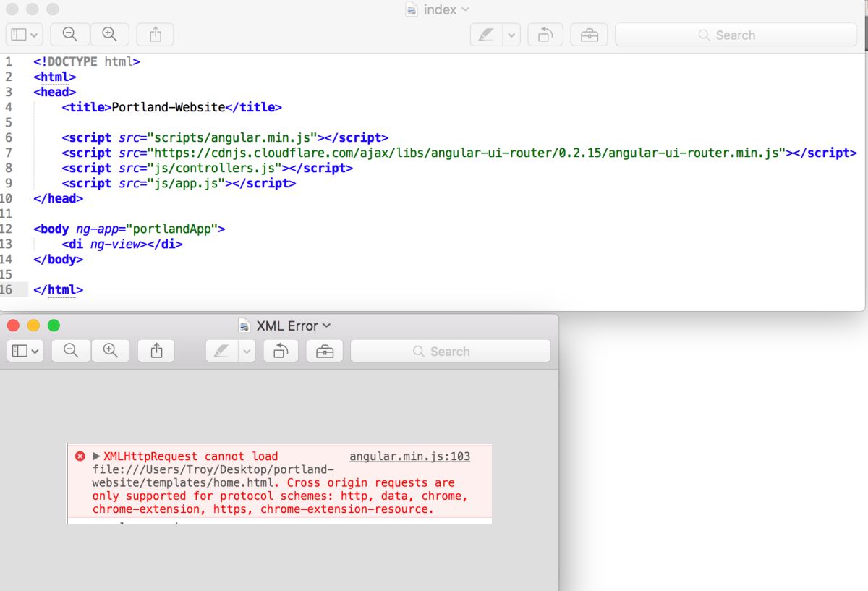The image size is (868, 591).
Task: Open the angular.min.js:103 source link
Action: 410,456
